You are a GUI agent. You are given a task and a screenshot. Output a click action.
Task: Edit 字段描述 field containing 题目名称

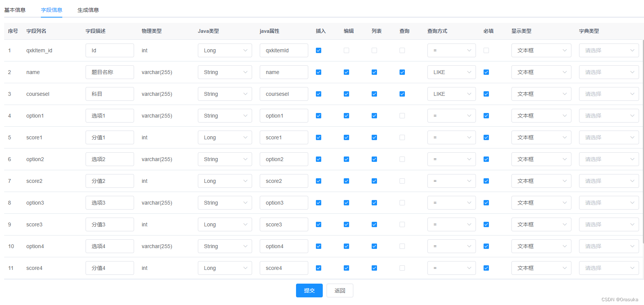(x=110, y=72)
